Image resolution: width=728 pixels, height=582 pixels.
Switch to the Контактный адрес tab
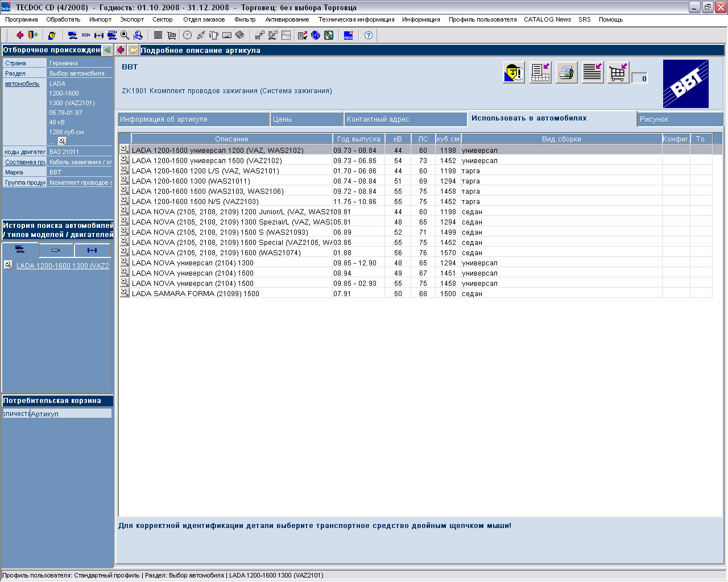[x=406, y=119]
